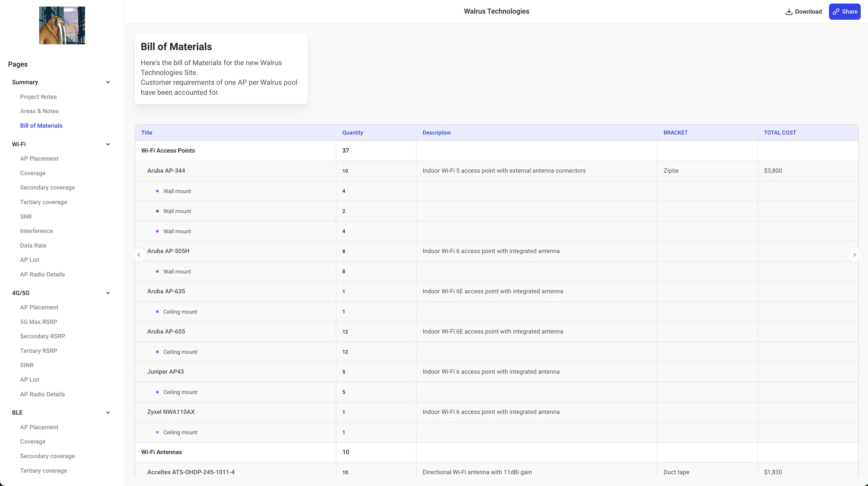
Task: Click the Walrus Technologies header title
Action: (496, 11)
